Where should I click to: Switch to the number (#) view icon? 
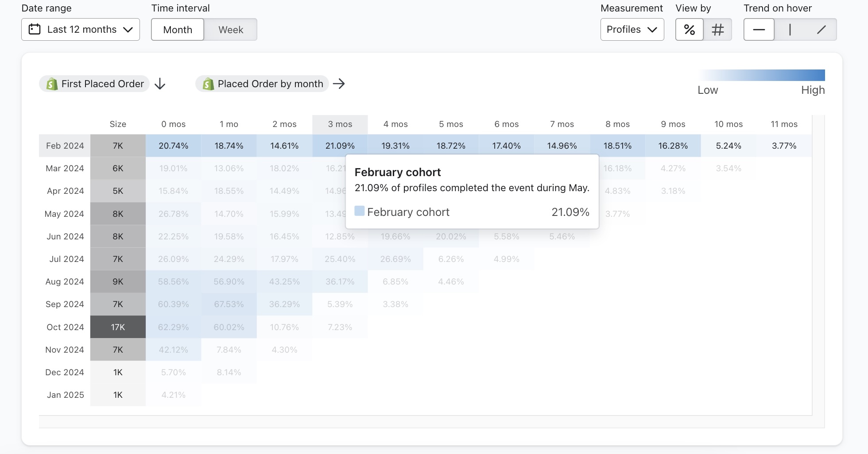click(717, 30)
